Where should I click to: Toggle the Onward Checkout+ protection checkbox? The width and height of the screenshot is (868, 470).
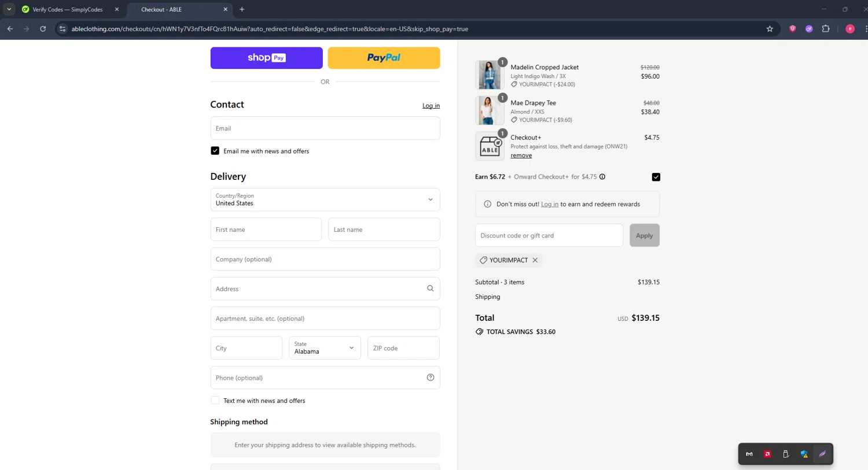tap(656, 177)
